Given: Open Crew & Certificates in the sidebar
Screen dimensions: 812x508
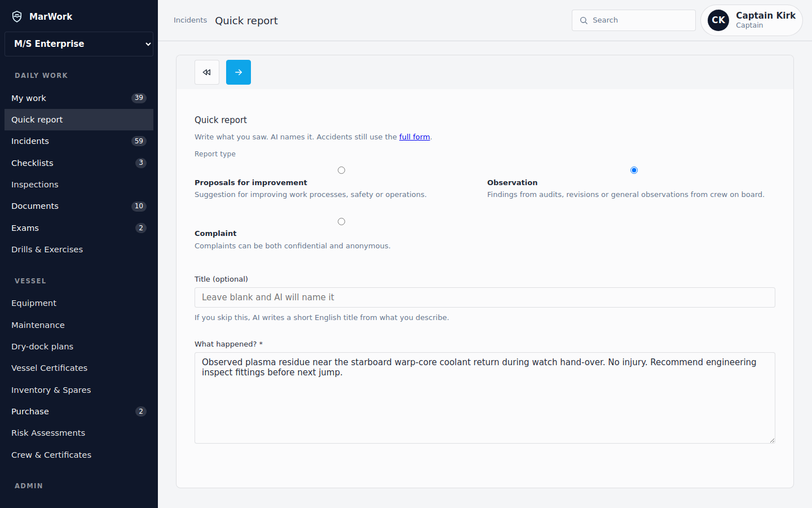Looking at the screenshot, I should click(x=79, y=455).
